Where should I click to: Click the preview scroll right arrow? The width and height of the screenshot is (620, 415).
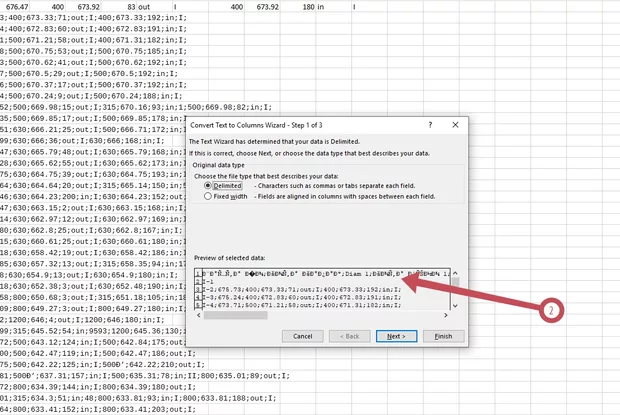446,315
